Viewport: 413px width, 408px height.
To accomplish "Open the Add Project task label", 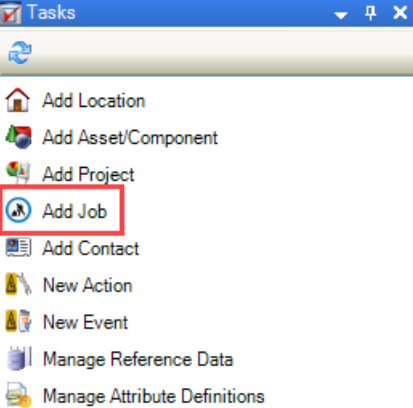I will pyautogui.click(x=88, y=174).
